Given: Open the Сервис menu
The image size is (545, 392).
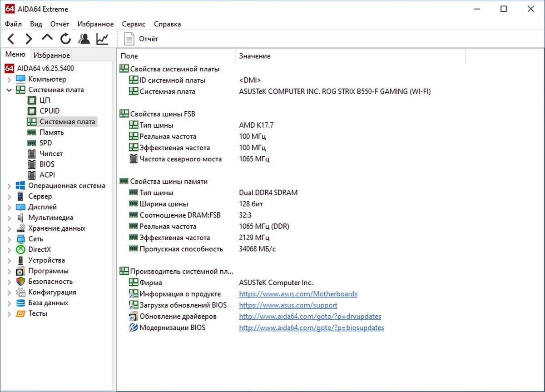Looking at the screenshot, I should click(x=134, y=24).
